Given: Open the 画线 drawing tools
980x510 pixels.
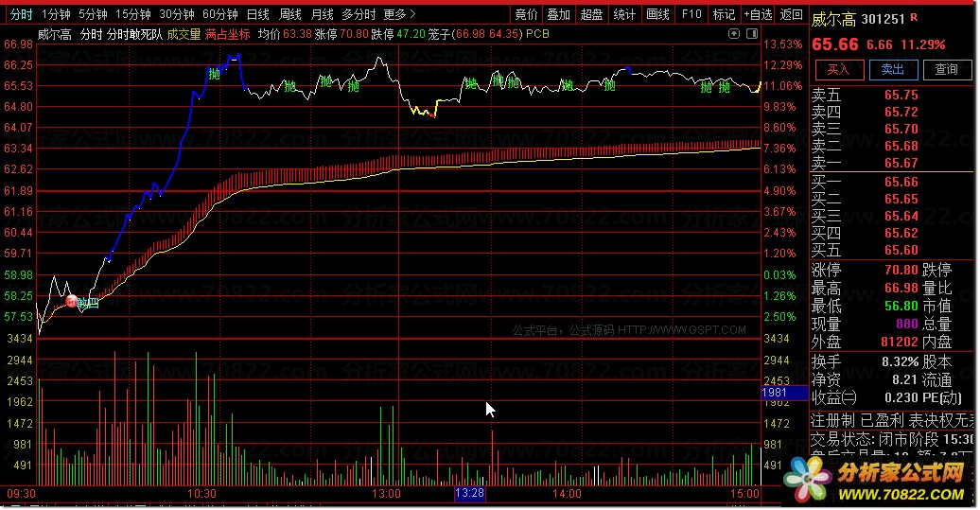Looking at the screenshot, I should [657, 14].
